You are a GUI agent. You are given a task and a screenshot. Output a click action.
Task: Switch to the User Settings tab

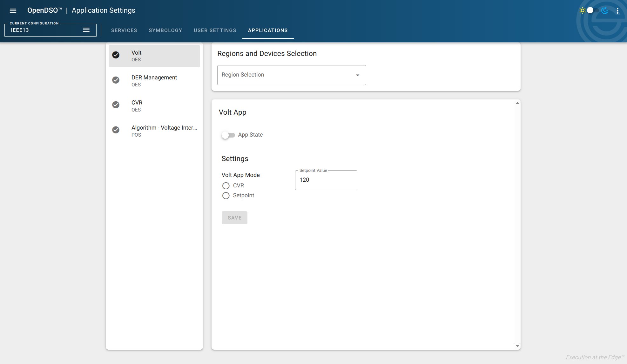[x=215, y=30]
